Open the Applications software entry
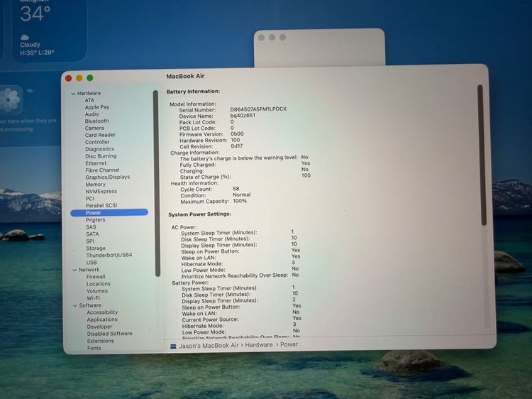This screenshot has height=399, width=532. tap(102, 319)
